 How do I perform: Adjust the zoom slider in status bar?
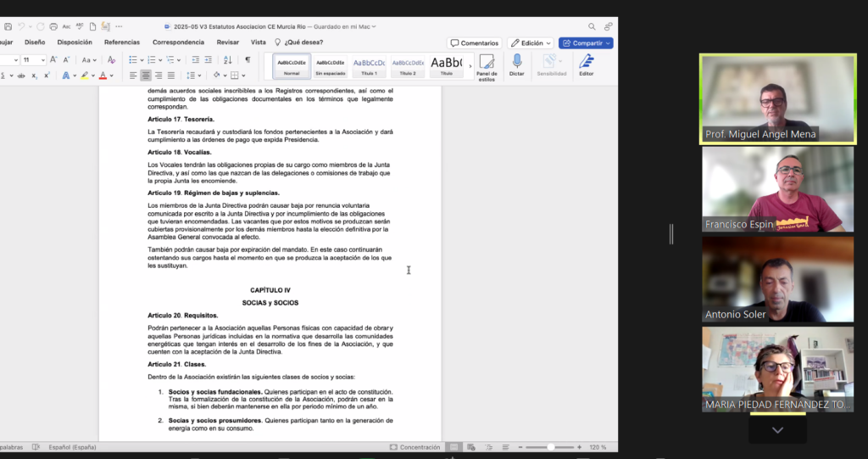click(x=551, y=447)
